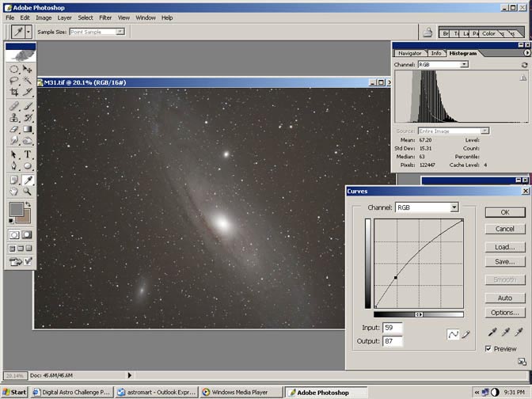Select the Zoom magnifier tool

(28, 191)
